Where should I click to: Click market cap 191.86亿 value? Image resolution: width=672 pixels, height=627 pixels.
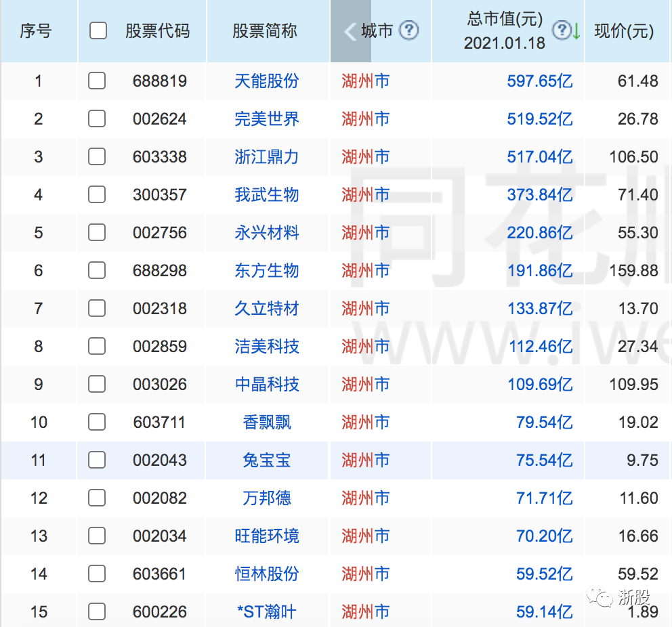(x=540, y=271)
